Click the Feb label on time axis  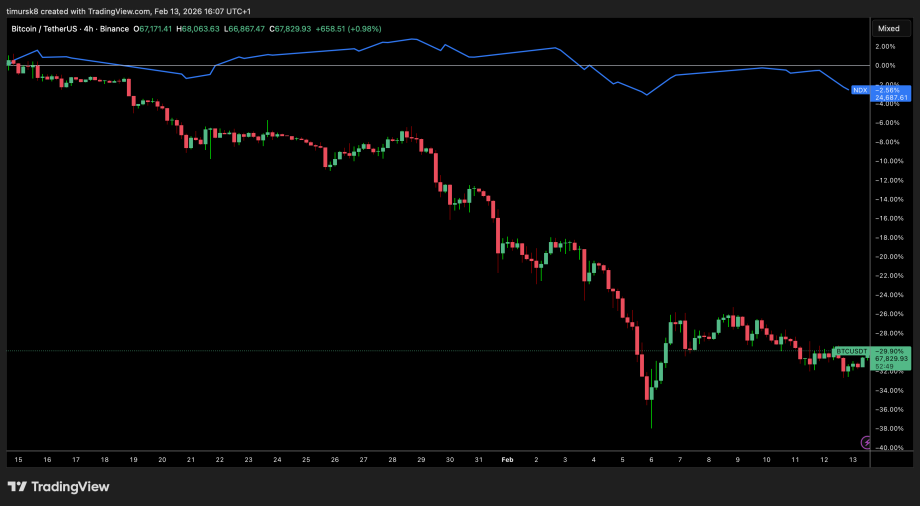tap(507, 459)
